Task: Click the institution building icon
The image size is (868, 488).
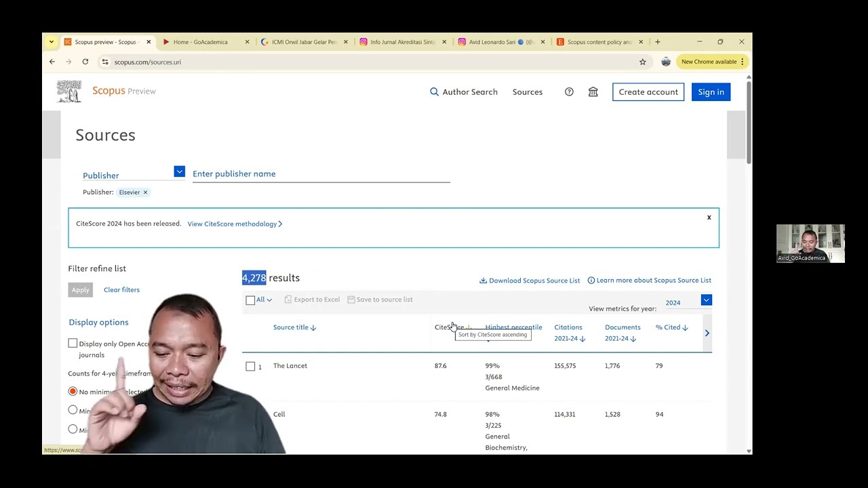Action: coord(593,92)
